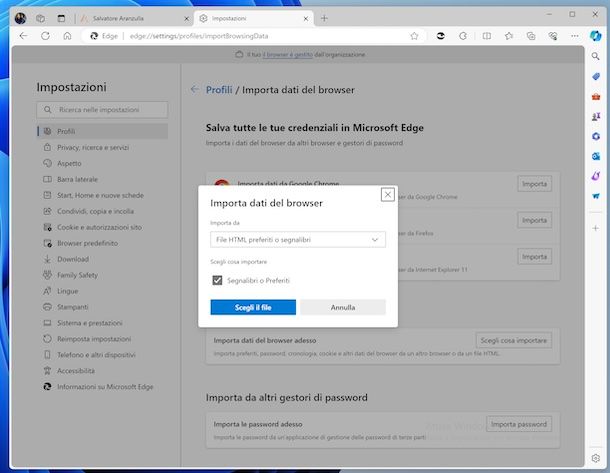Open Workspaces icon in title bar
The image size is (610, 473).
(x=40, y=18)
